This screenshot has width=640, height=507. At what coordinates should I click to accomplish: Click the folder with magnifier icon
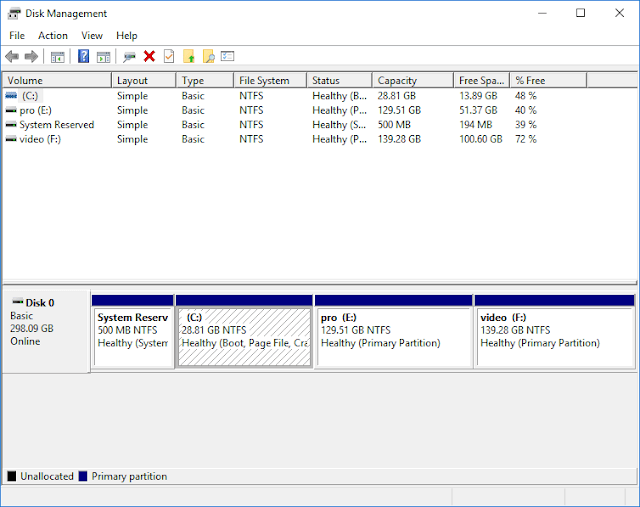pyautogui.click(x=209, y=56)
